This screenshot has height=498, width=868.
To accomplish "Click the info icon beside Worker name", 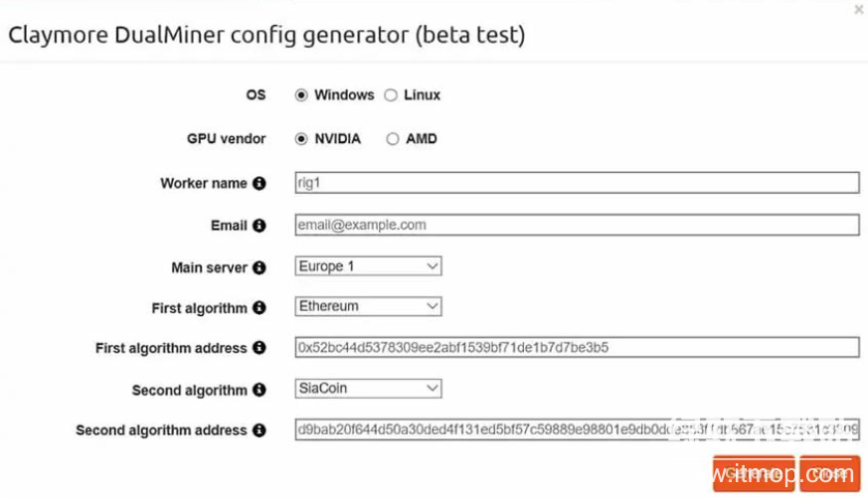I will coord(260,184).
